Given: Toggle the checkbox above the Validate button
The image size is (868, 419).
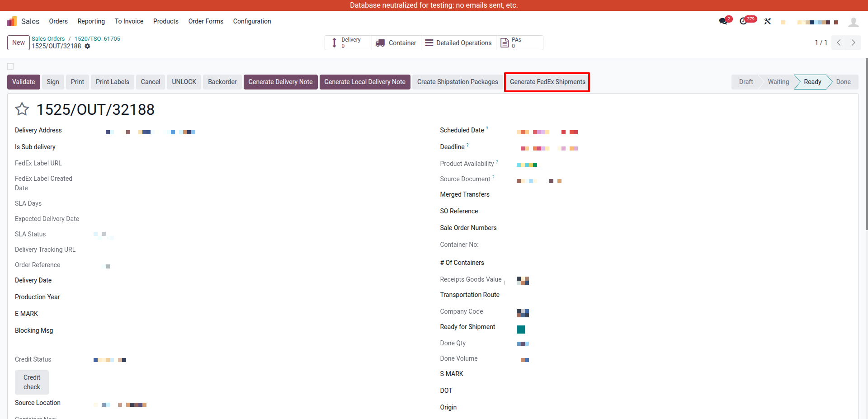Looking at the screenshot, I should (10, 66).
